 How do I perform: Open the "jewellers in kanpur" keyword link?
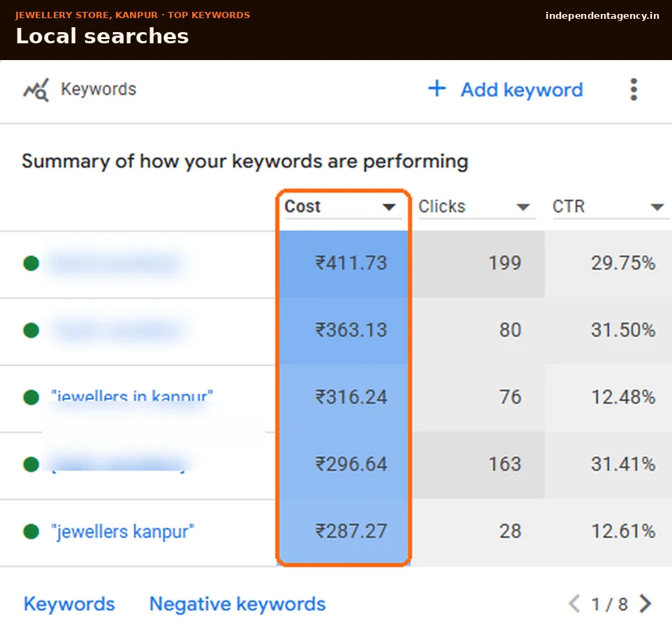click(x=132, y=396)
